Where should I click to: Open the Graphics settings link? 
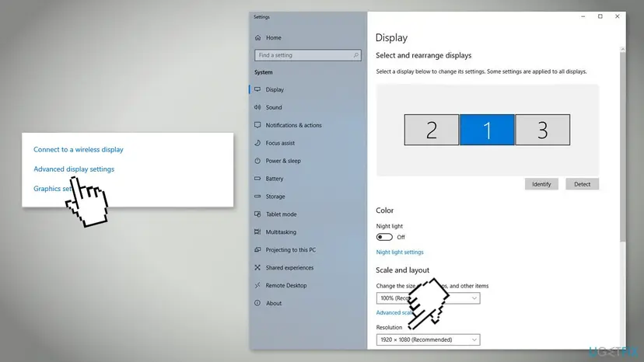click(53, 189)
